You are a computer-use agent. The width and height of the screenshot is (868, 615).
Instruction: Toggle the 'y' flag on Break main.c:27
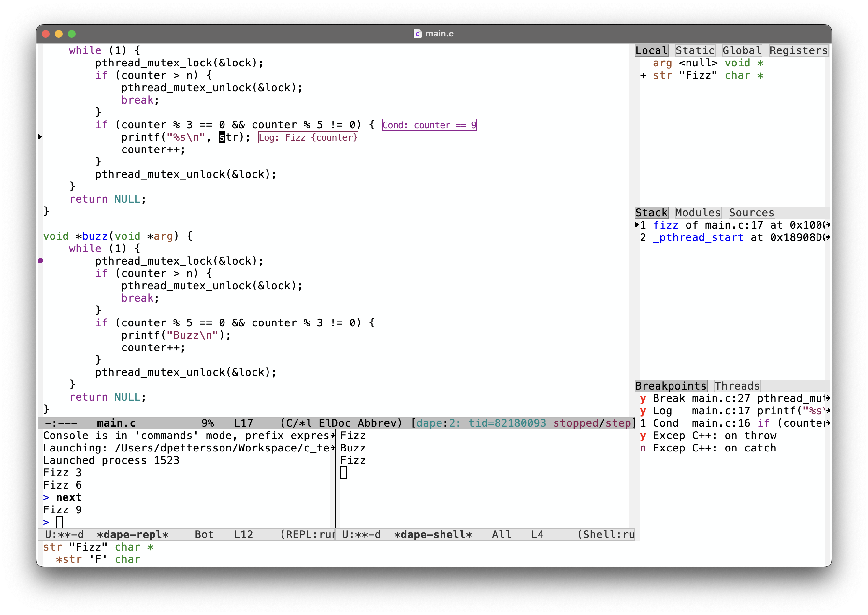coord(643,398)
